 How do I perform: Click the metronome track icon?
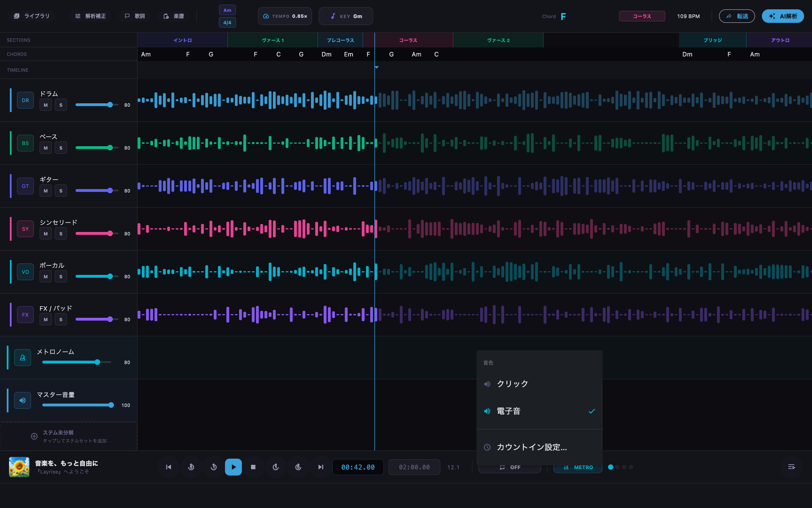(x=23, y=358)
